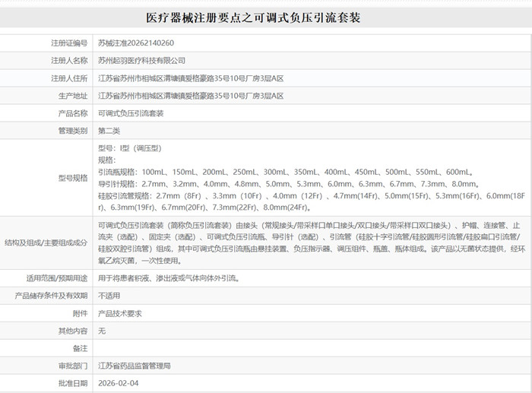Image resolution: width=532 pixels, height=393 pixels.
Task: Click the 注册人名称 label
Action: 69,61
